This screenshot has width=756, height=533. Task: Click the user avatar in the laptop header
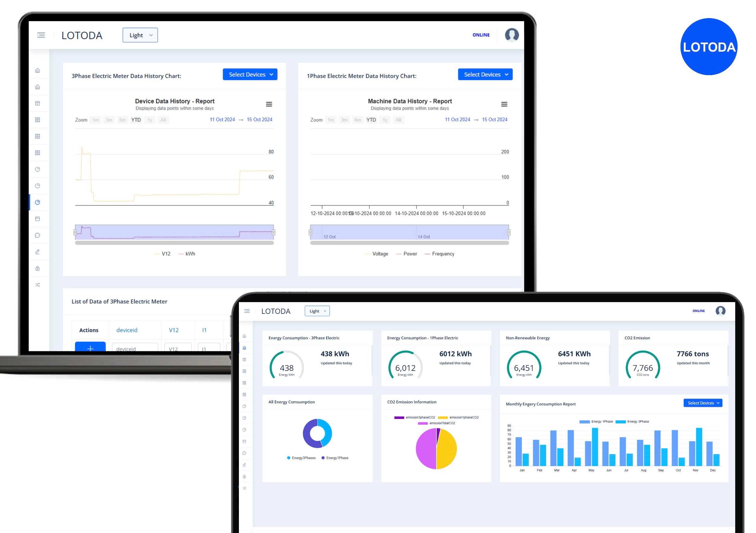512,35
